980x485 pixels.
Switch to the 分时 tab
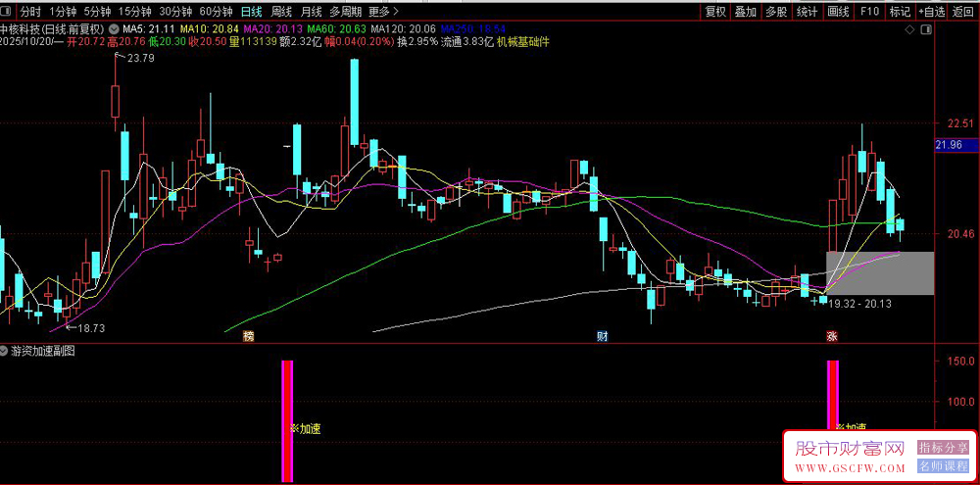click(30, 11)
